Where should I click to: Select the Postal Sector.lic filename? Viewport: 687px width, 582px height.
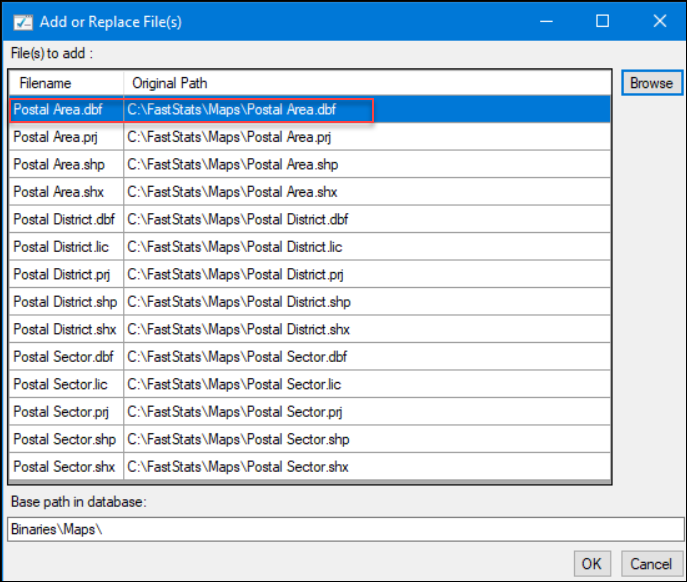[x=60, y=385]
